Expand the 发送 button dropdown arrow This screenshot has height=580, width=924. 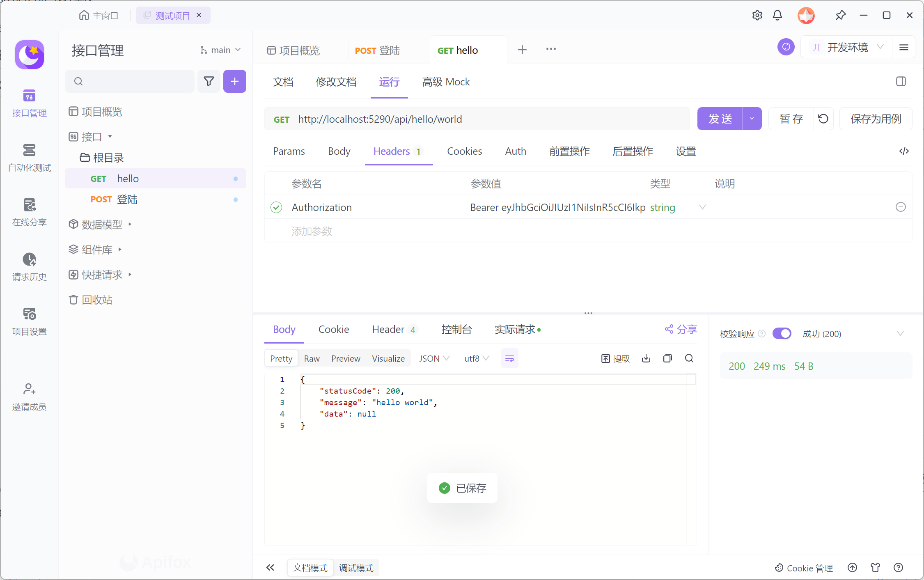[752, 119]
